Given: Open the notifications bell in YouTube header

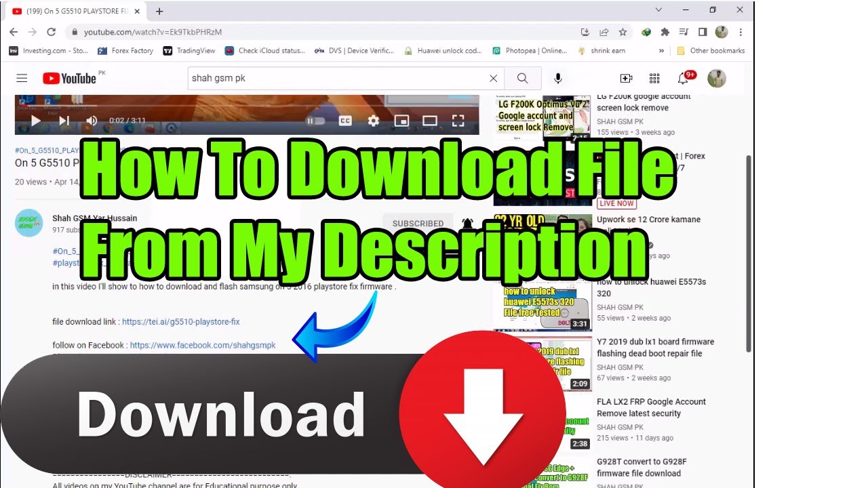Looking at the screenshot, I should click(683, 78).
